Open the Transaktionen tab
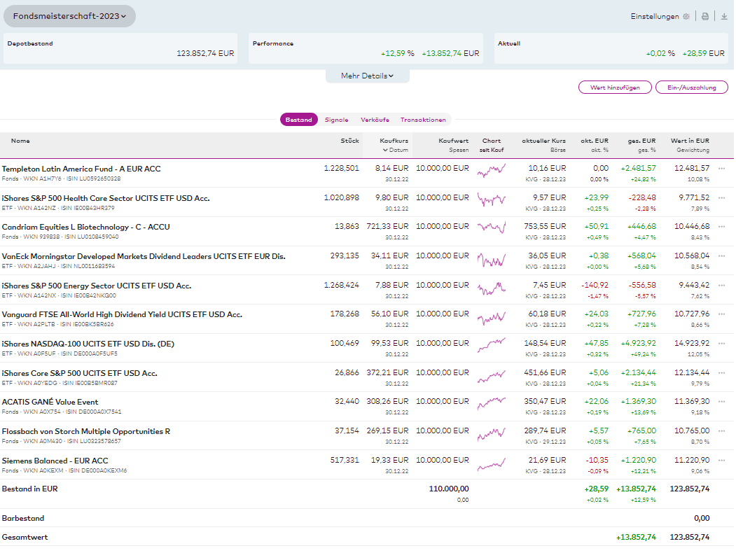This screenshot has width=736, height=560. [423, 120]
